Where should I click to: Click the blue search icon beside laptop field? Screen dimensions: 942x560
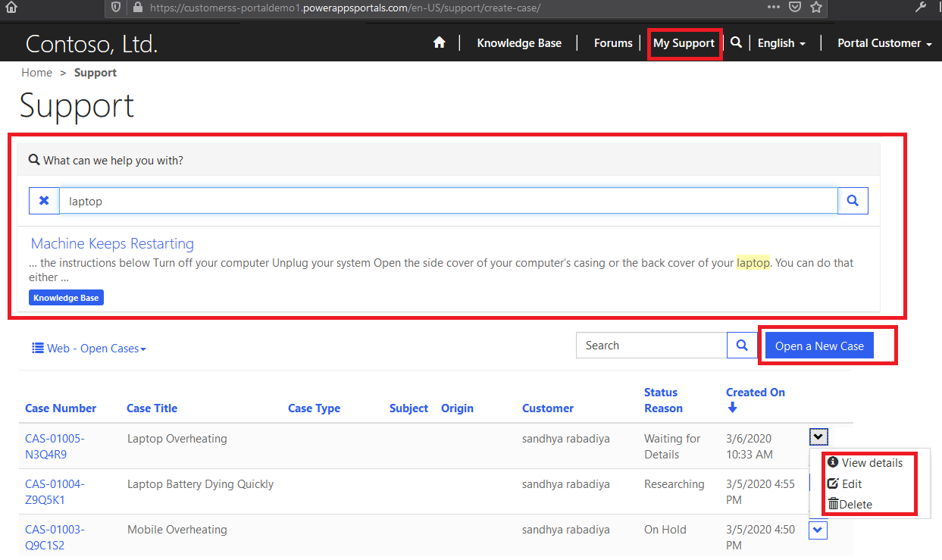[853, 201]
